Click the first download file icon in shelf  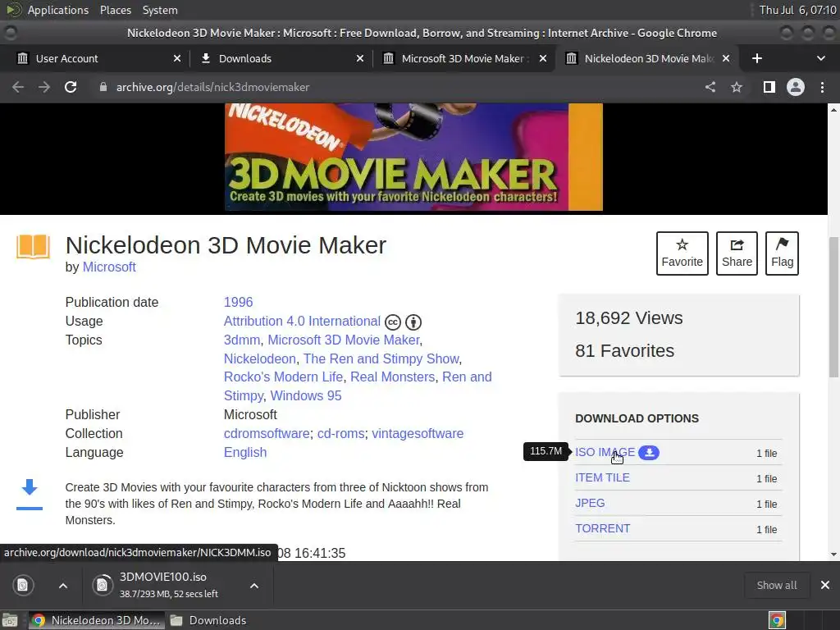(23, 585)
